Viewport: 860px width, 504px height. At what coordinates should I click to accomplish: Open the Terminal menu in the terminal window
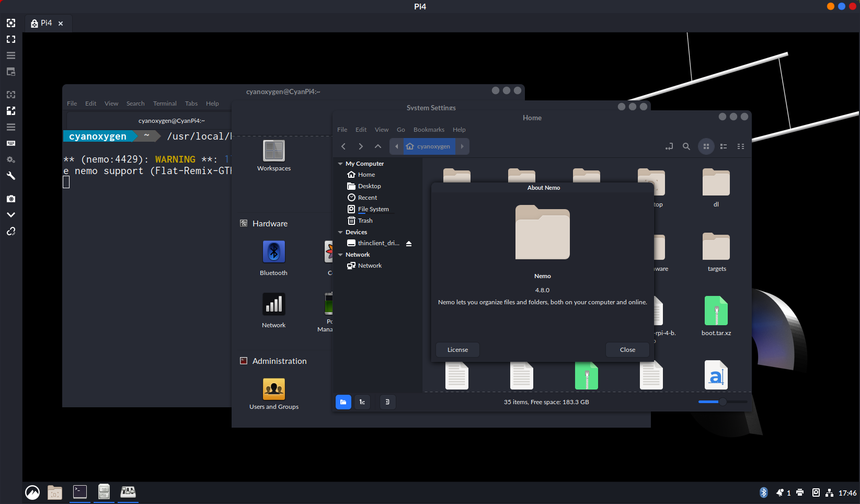point(165,103)
